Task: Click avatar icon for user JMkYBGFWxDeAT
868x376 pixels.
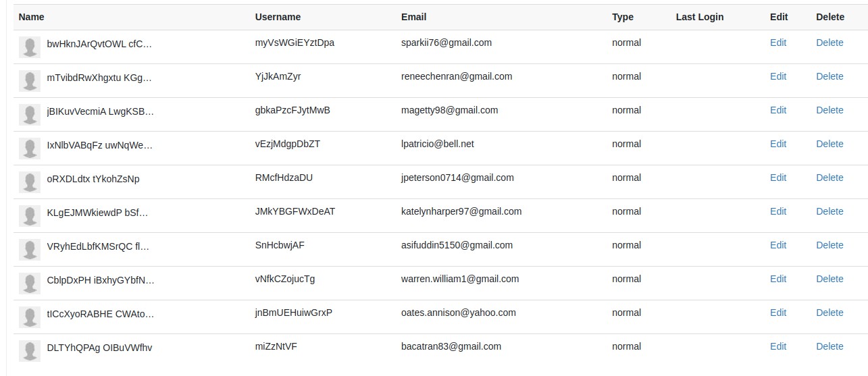Action: [x=30, y=215]
